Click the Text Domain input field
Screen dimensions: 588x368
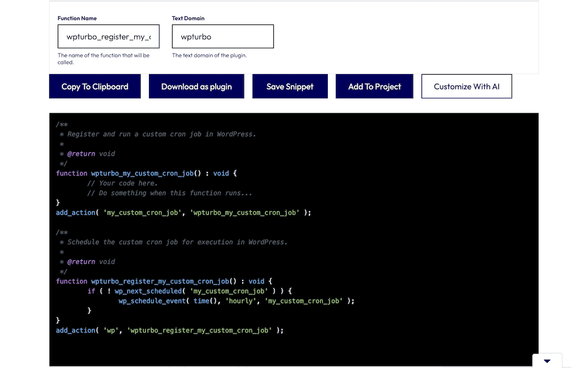(x=223, y=36)
